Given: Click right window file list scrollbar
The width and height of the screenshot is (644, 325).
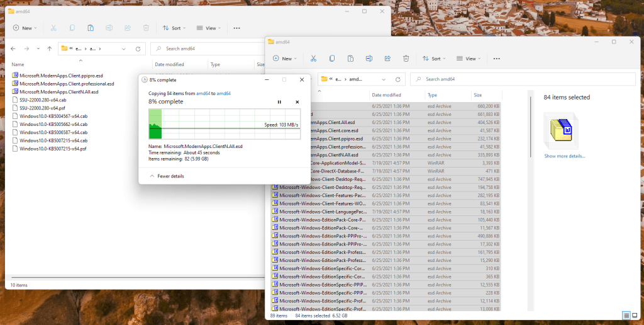Looking at the screenshot, I should pos(530,127).
